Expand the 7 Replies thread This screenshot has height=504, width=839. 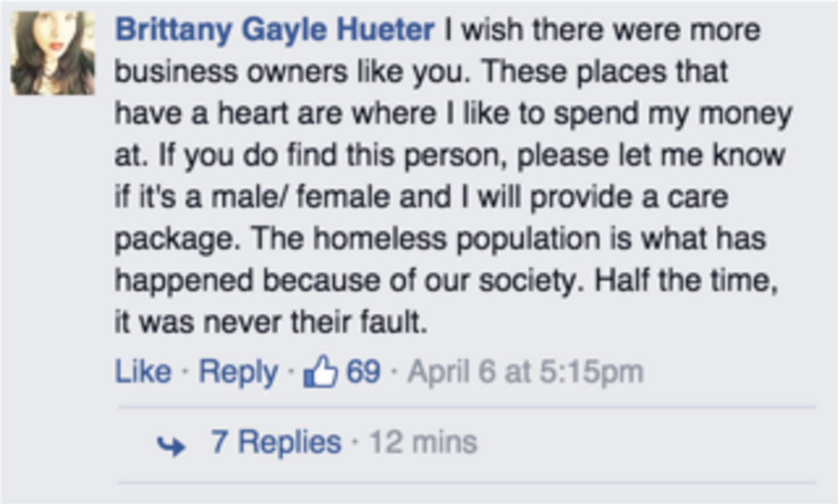pyautogui.click(x=276, y=443)
